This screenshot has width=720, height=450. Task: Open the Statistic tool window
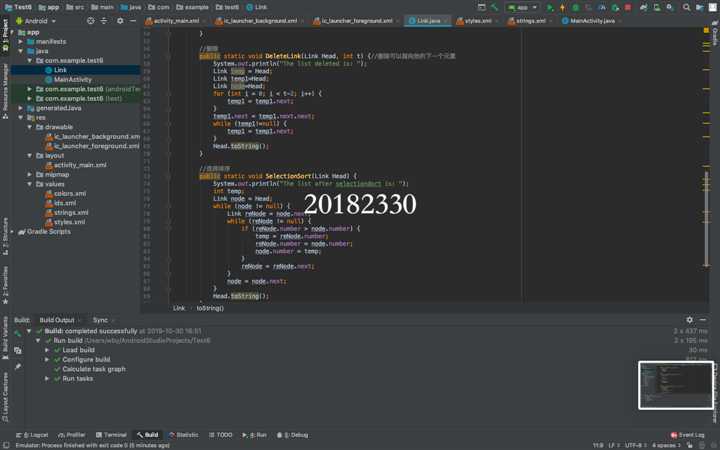pos(184,435)
